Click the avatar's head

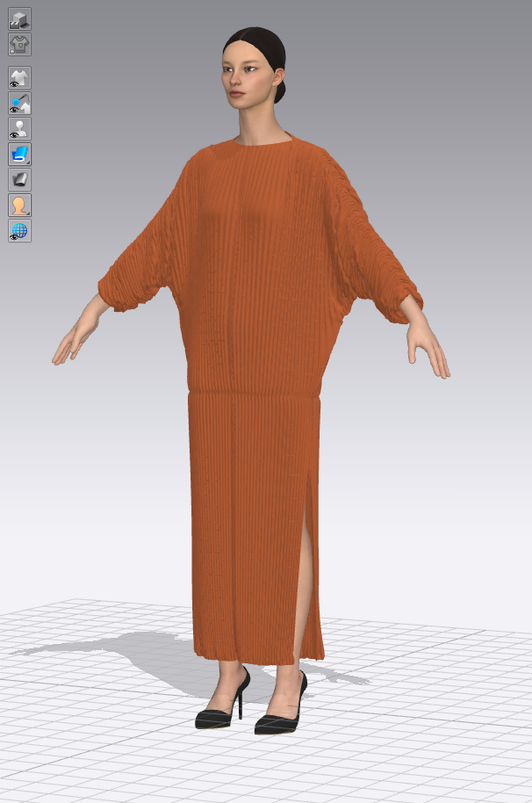255,67
